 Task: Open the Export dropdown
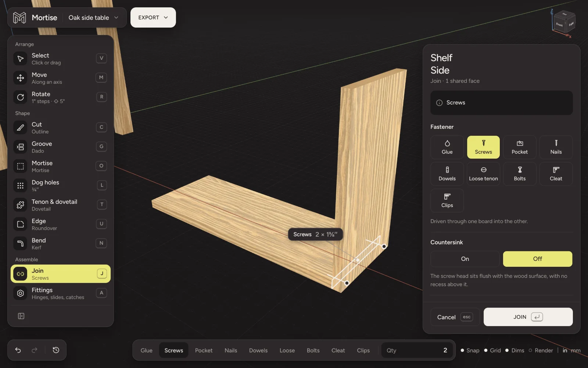153,17
